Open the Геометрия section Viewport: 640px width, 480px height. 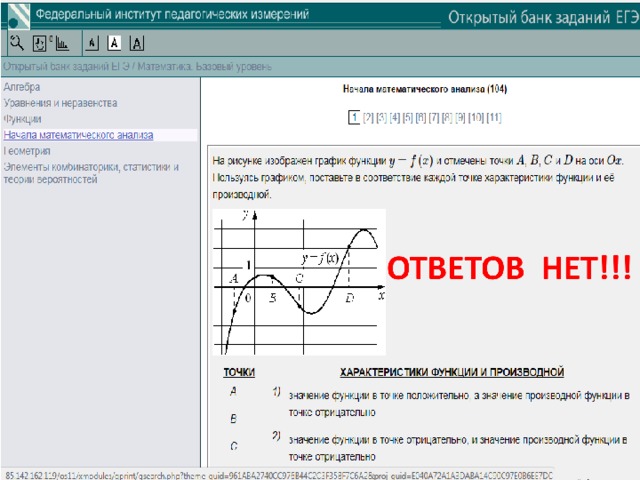[27, 151]
